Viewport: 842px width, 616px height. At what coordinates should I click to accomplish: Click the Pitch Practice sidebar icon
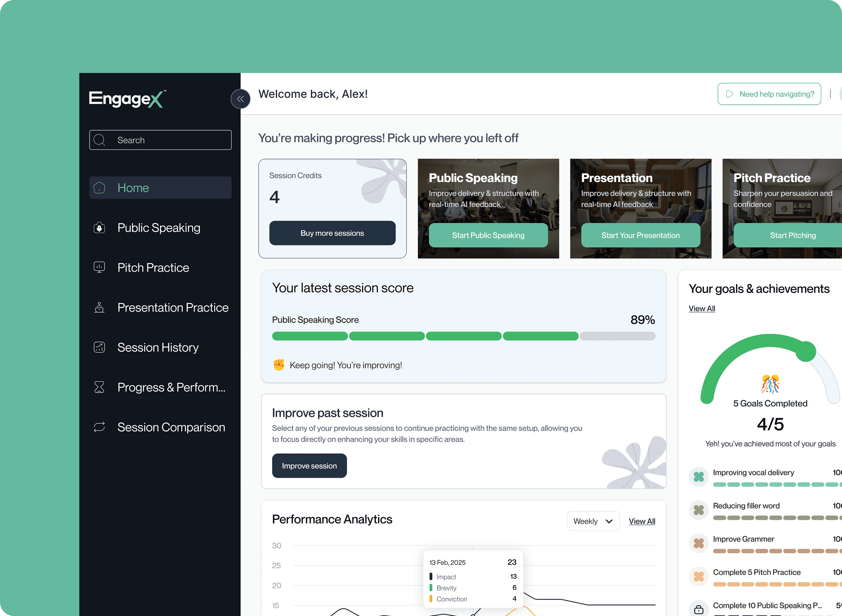pyautogui.click(x=99, y=267)
